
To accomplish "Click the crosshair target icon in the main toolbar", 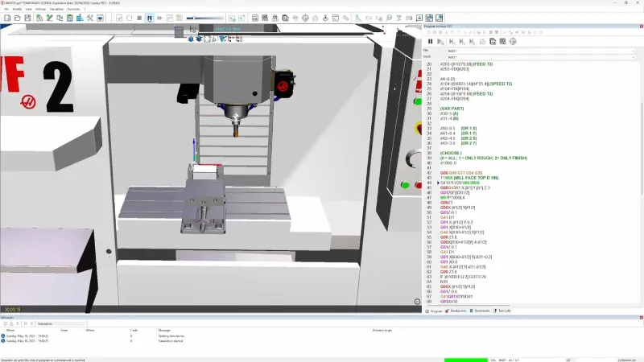I will point(305,18).
